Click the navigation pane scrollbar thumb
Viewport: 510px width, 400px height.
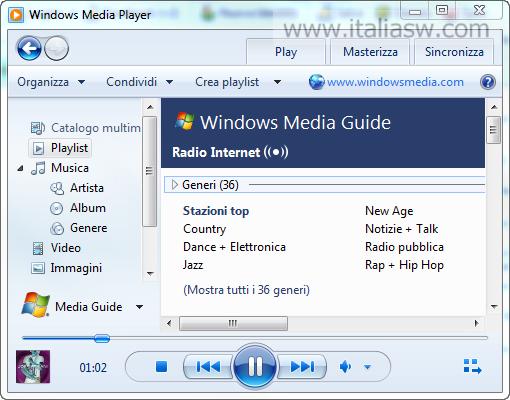(150, 171)
